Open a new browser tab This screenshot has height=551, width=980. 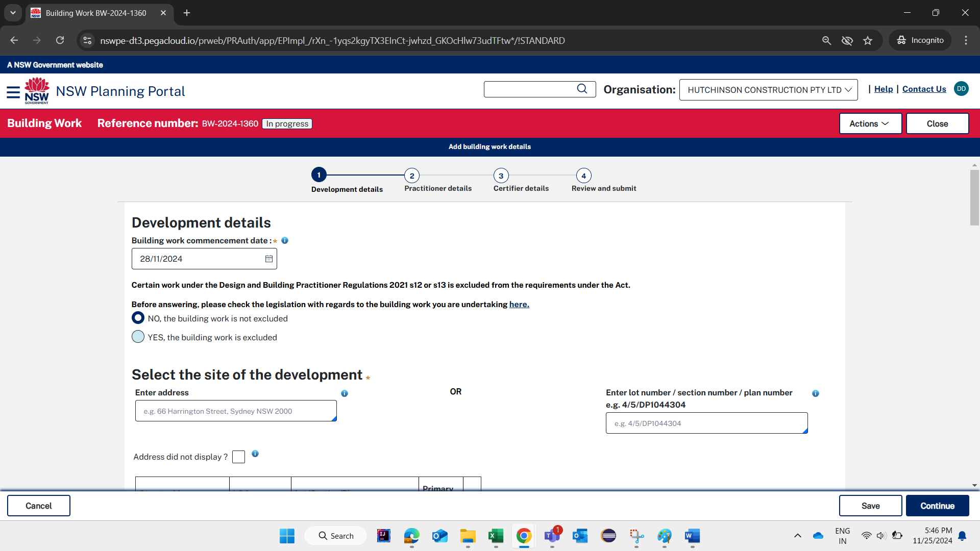(187, 13)
